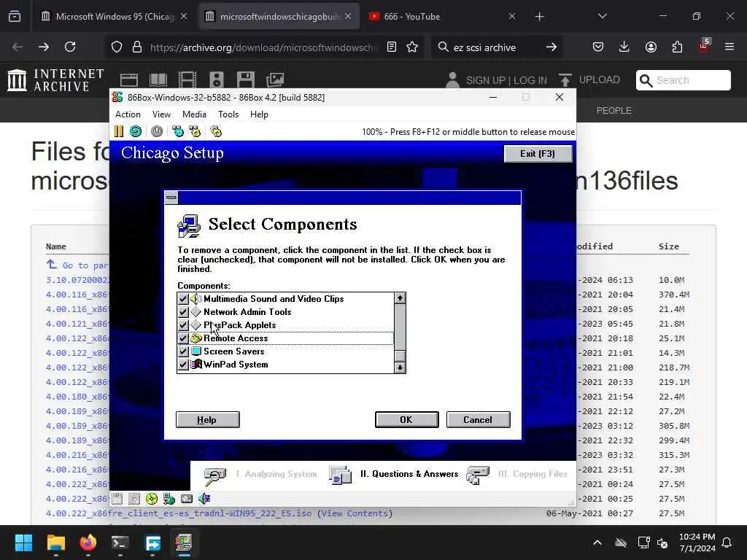
Task: Click the hard reset icon in 86Box toolbar
Action: pyautogui.click(x=136, y=131)
